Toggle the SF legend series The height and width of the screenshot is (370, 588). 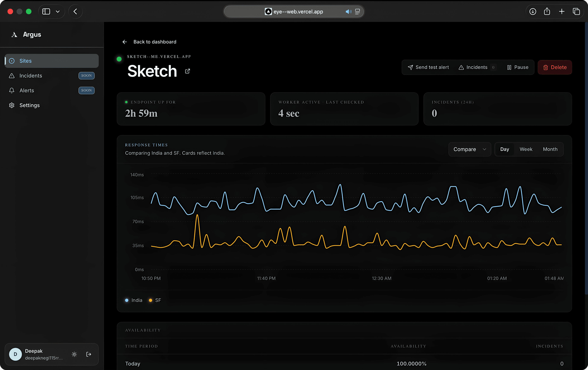[x=155, y=300]
